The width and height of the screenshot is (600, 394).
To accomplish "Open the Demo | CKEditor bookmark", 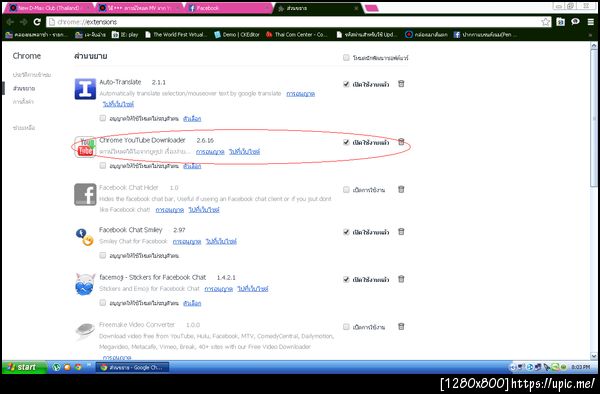I will [x=237, y=34].
